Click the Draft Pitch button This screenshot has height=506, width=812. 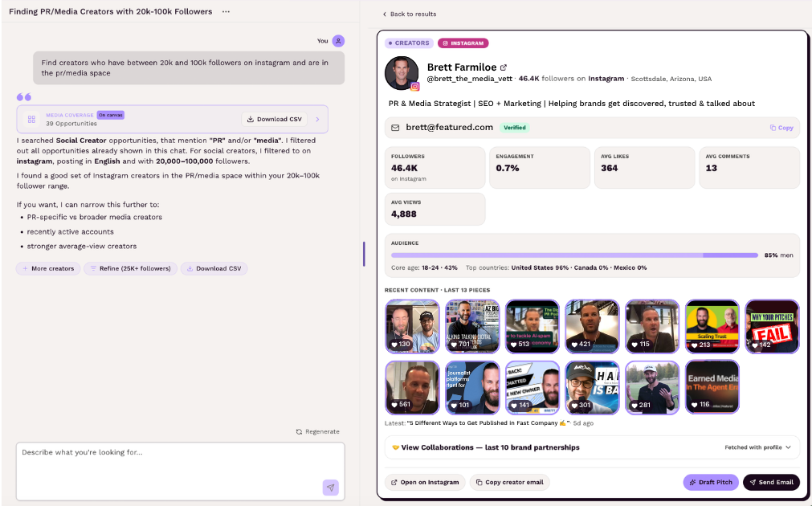point(711,482)
